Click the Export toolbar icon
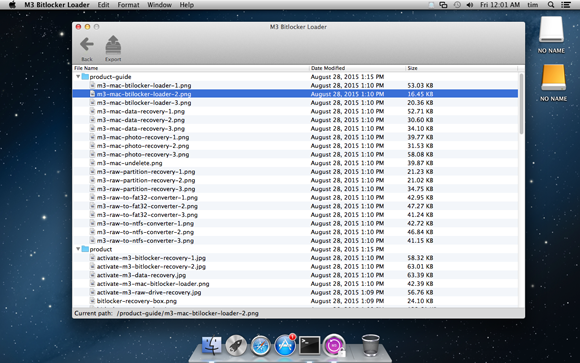 113,45
